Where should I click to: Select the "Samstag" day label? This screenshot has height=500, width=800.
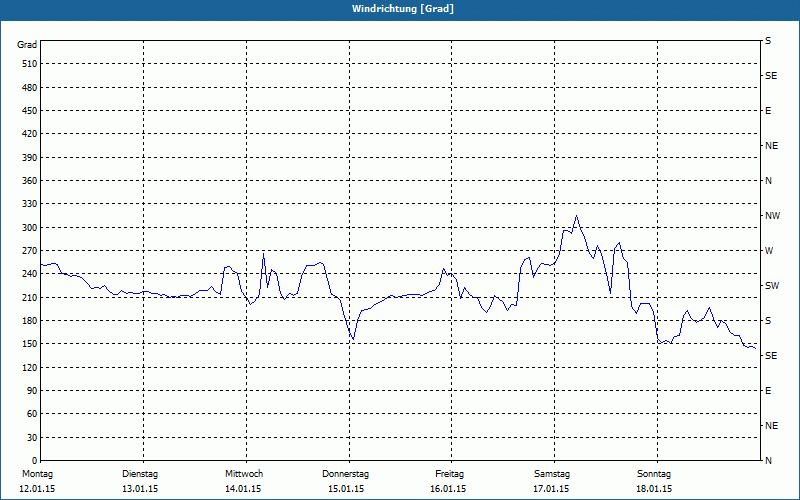click(x=552, y=474)
